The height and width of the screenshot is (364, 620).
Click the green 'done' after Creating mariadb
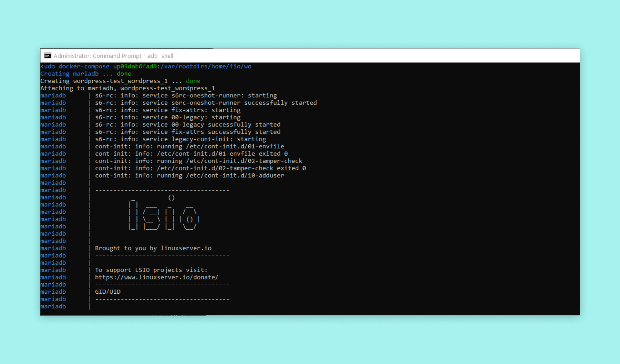point(124,74)
